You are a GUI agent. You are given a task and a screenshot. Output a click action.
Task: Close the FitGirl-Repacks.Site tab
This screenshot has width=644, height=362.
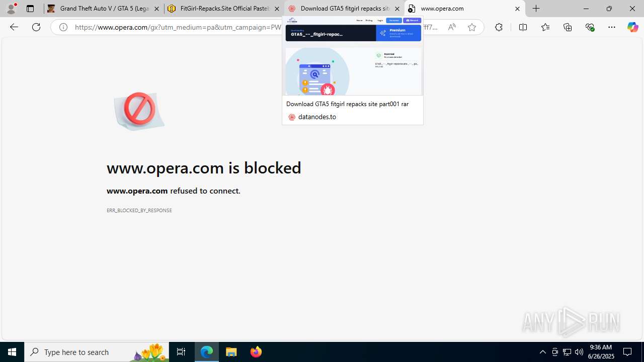click(x=277, y=9)
